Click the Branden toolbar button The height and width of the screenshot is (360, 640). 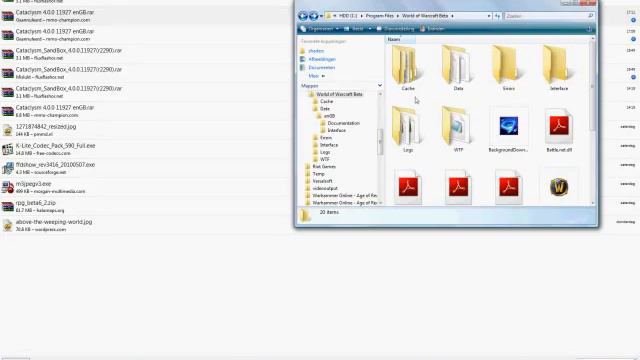click(432, 29)
